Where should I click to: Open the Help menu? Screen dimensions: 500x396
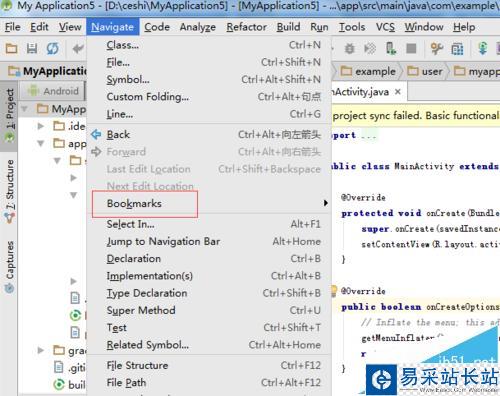click(x=464, y=27)
